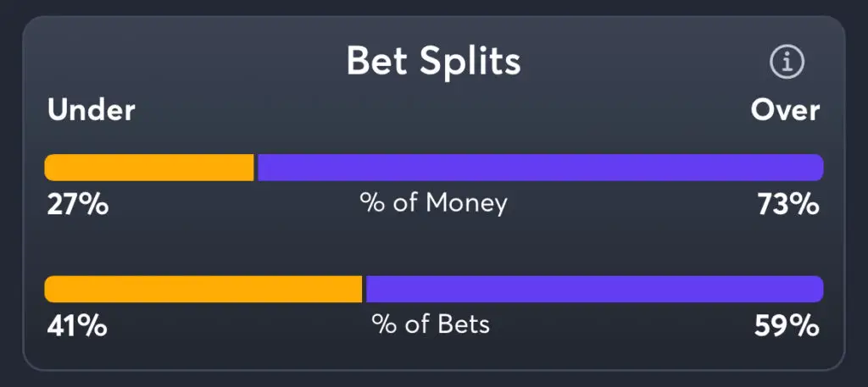Viewport: 868px width, 387px height.
Task: Click the blank gap between the two bars
Action: coord(433,250)
